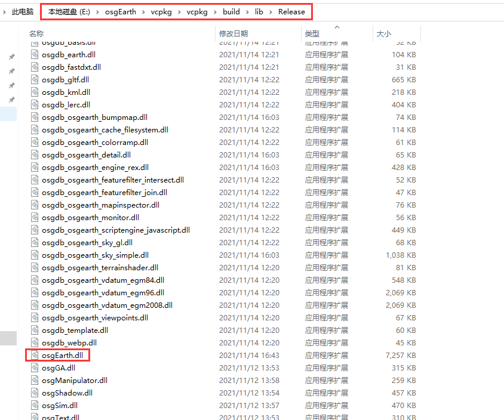Select the osgManipulator.dll file name

point(75,380)
